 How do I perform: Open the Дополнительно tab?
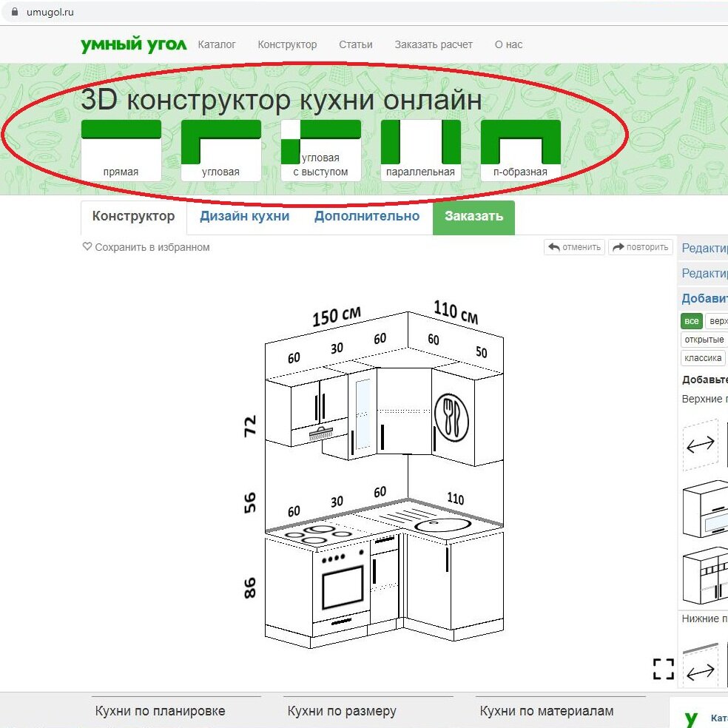tap(367, 216)
